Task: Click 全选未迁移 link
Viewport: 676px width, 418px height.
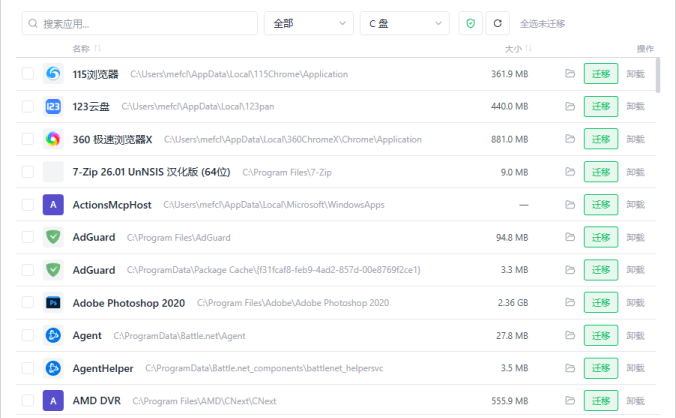Action: tap(542, 24)
